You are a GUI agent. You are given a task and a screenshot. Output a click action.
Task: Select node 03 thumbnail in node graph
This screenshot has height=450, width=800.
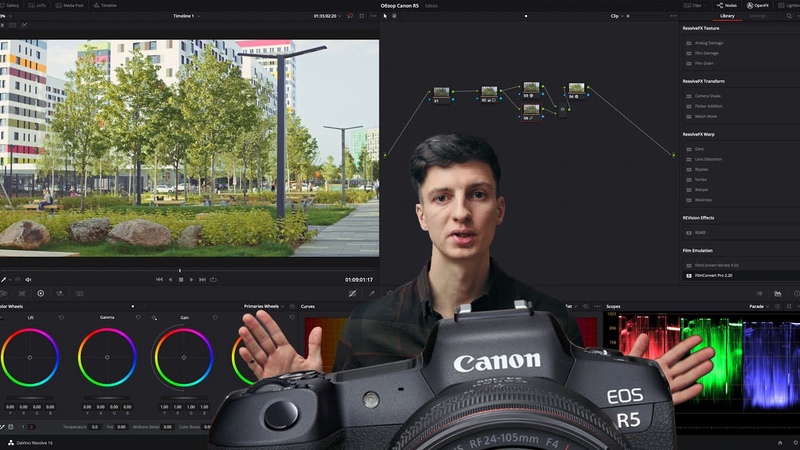pos(531,87)
